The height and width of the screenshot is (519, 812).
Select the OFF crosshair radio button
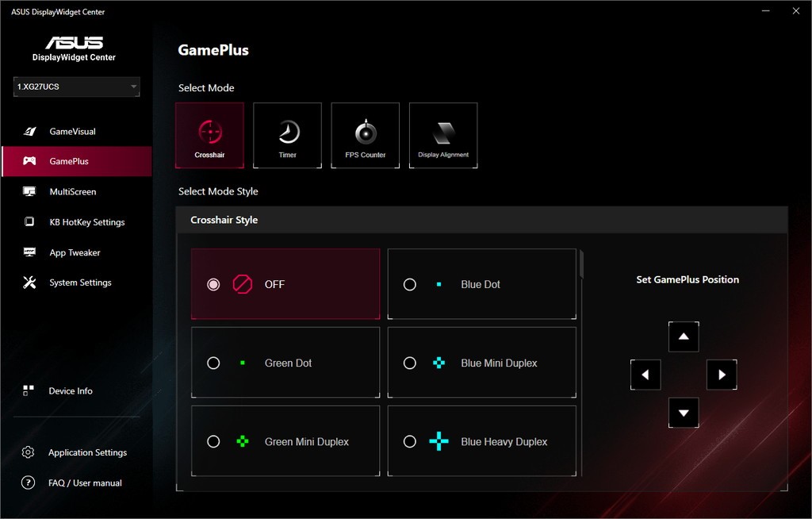[213, 284]
